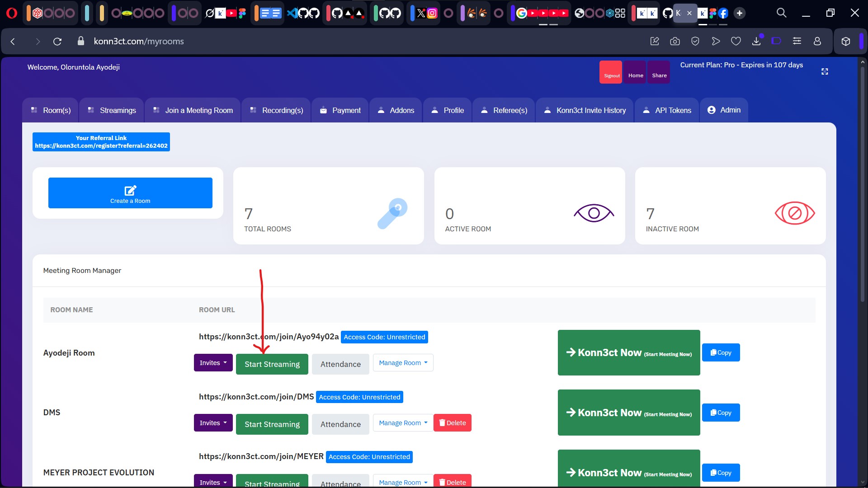The height and width of the screenshot is (488, 868).
Task: Click the fullscreen expand icon near plan info
Action: tap(825, 71)
